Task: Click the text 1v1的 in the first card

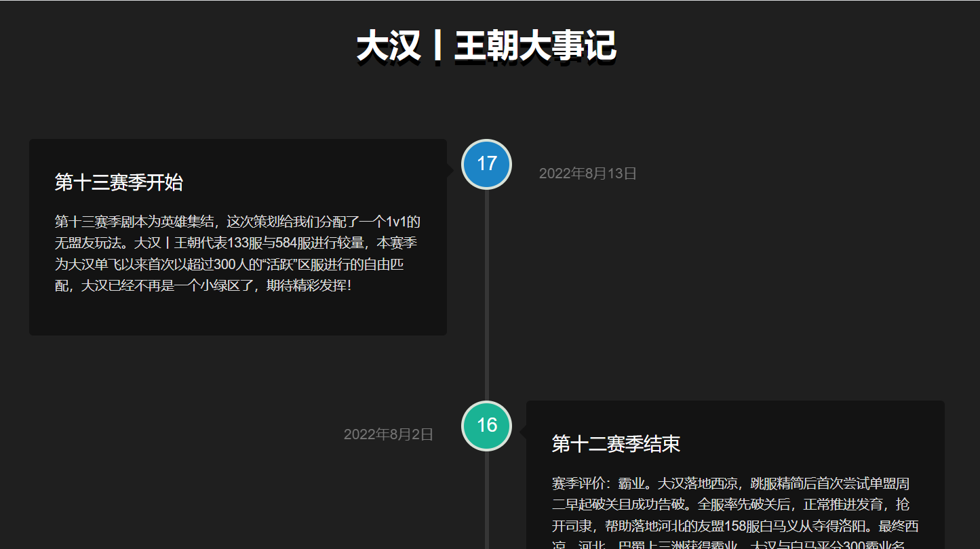Action: (403, 222)
